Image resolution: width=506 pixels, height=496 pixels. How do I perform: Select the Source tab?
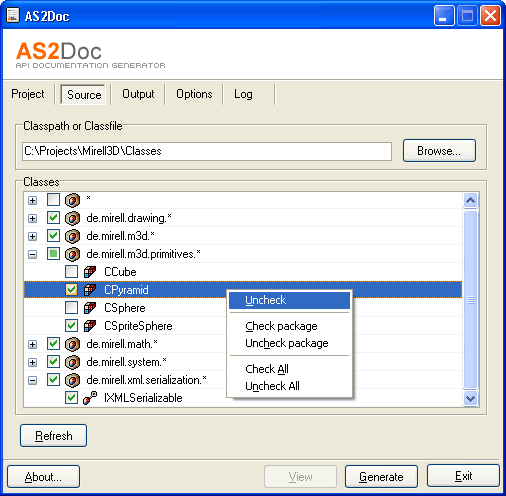[84, 95]
